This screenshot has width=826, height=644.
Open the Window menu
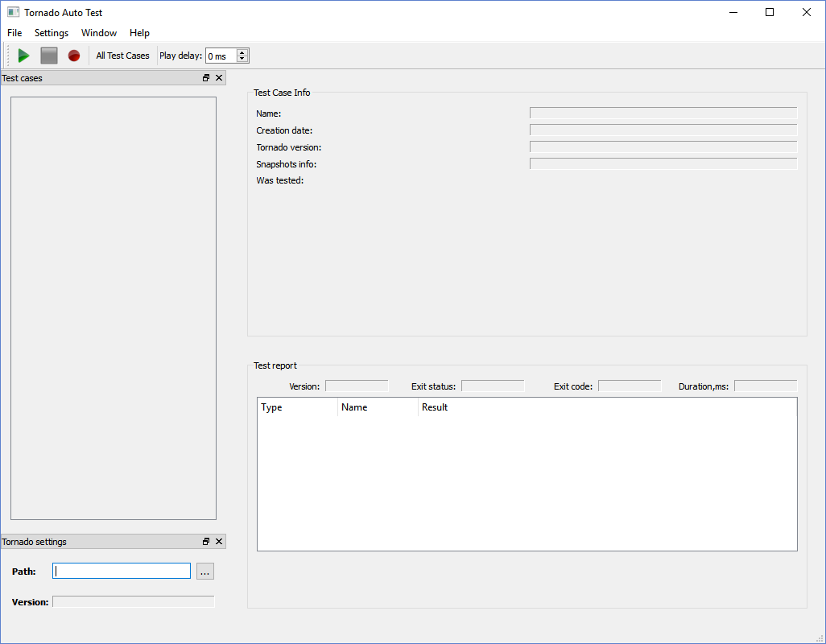98,33
